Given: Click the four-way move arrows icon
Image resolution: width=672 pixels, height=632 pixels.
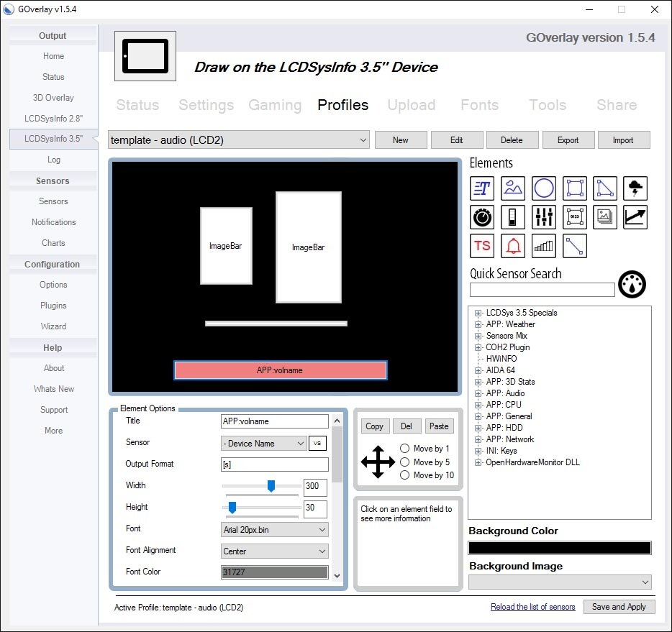Looking at the screenshot, I should pos(378,462).
